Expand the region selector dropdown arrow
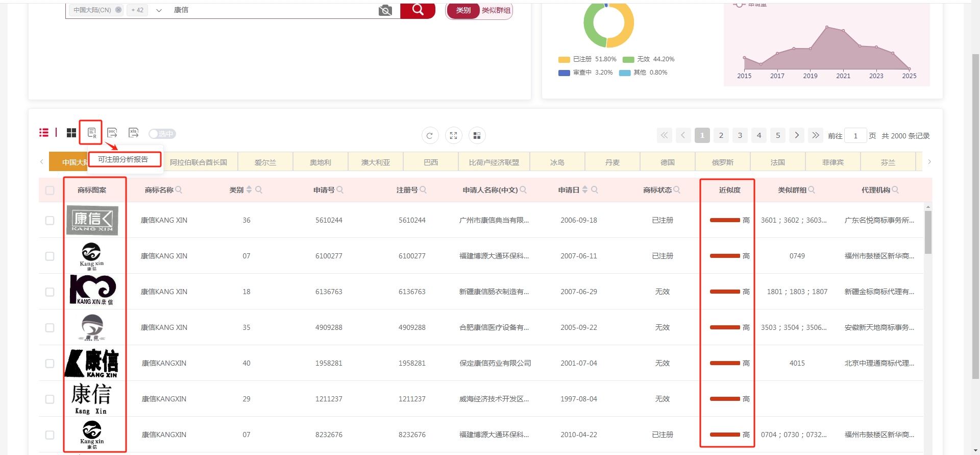Viewport: 980px width, 455px height. 159,10
